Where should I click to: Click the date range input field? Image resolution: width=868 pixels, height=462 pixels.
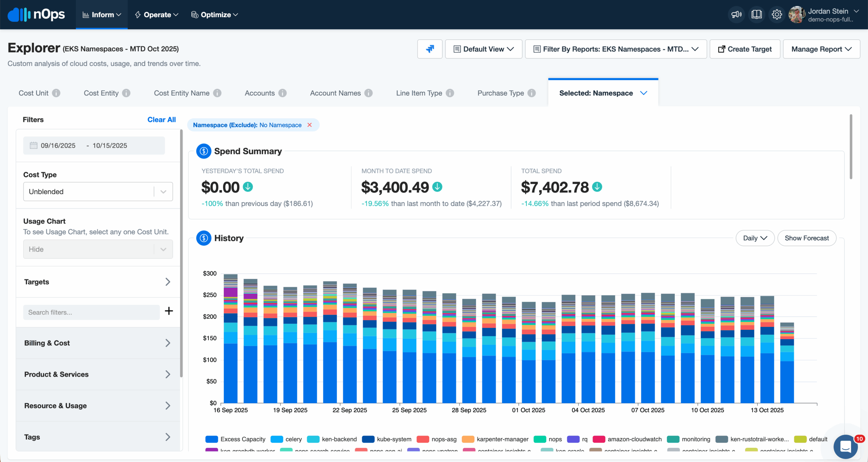[x=94, y=146]
